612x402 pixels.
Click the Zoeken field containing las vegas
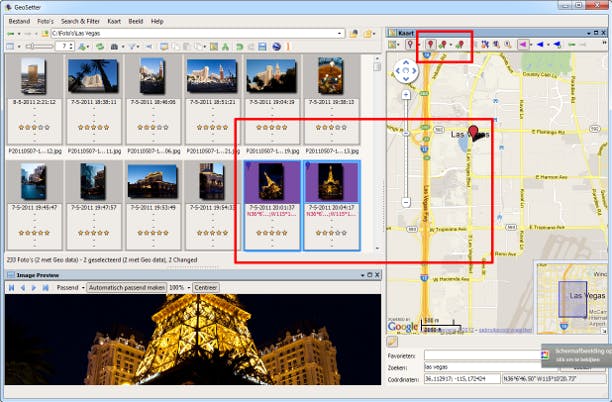point(490,367)
